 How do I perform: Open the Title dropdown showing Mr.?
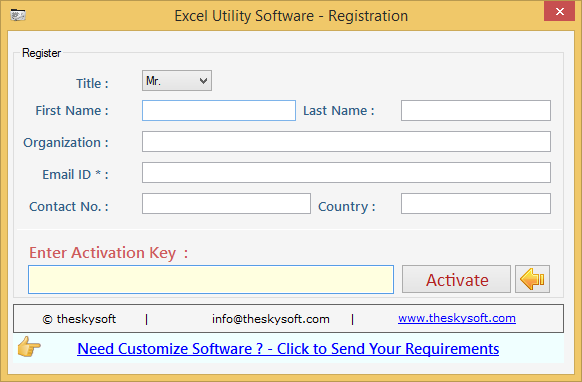tap(177, 81)
